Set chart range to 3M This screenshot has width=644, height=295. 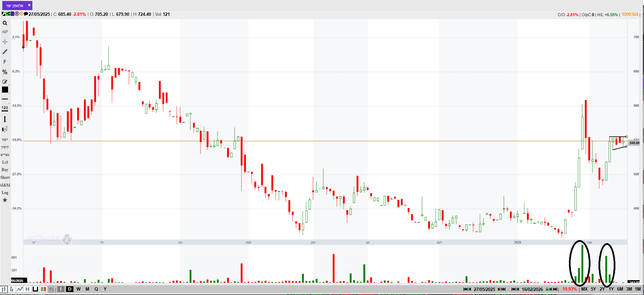point(629,289)
